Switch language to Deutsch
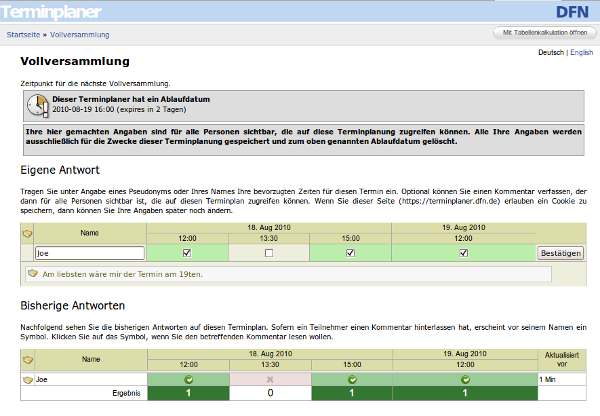The height and width of the screenshot is (416, 600). [551, 52]
